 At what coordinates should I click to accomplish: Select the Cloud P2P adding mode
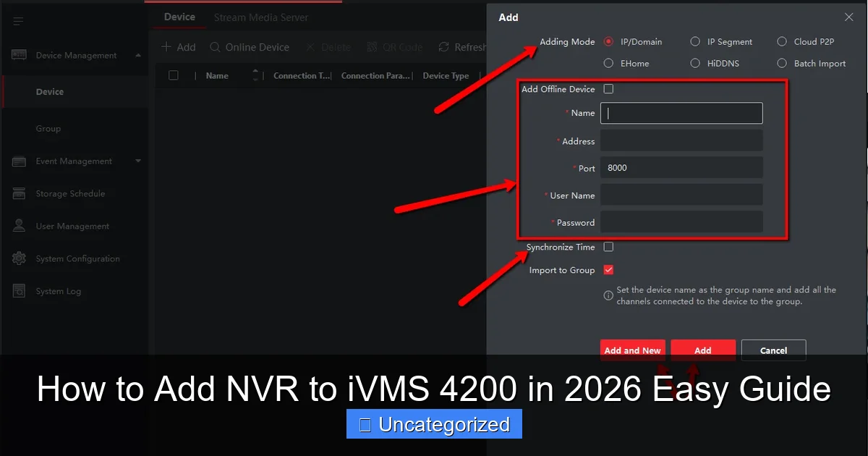point(781,41)
